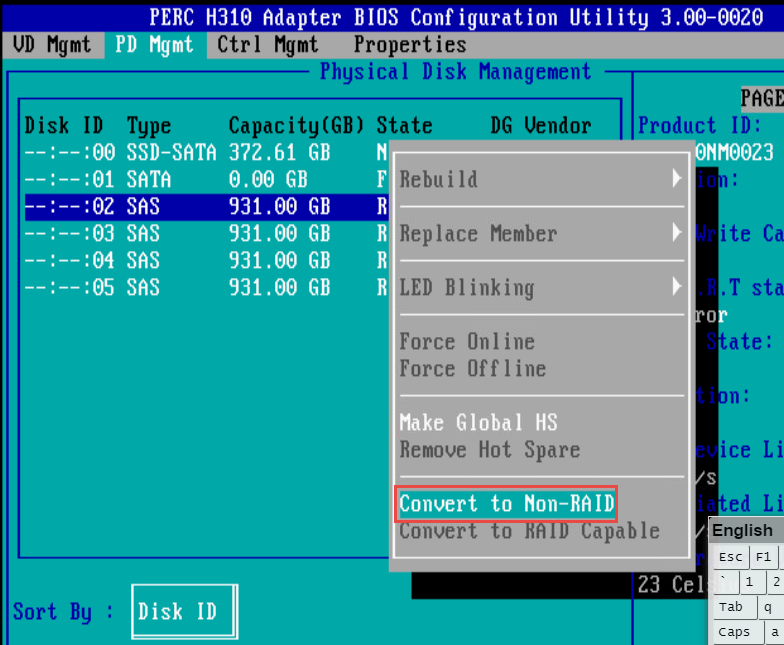Click Make Global HS menu entry
Viewport: 784px width, 645px height.
pyautogui.click(x=478, y=422)
